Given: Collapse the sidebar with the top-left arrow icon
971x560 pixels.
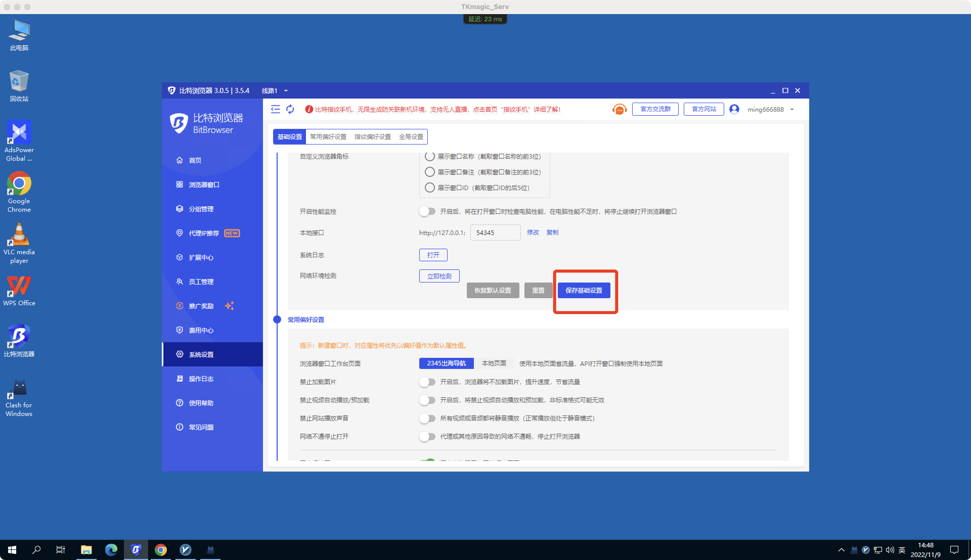Looking at the screenshot, I should coord(275,109).
